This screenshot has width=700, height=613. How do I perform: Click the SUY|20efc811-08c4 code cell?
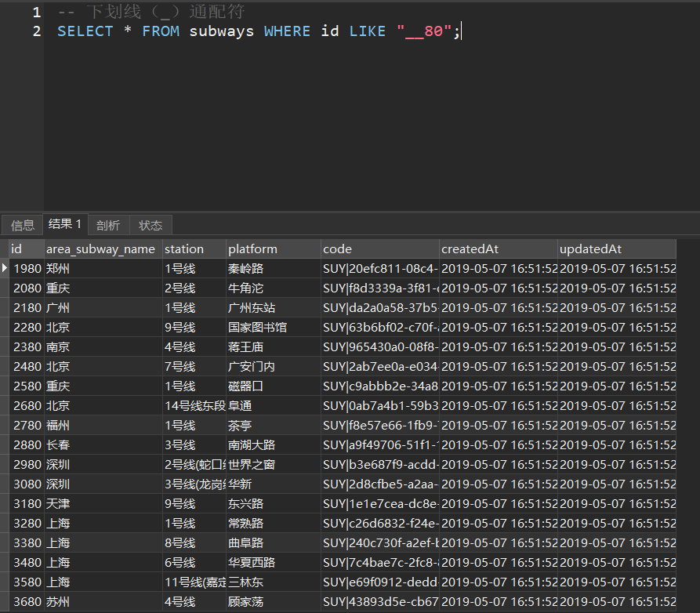(380, 269)
